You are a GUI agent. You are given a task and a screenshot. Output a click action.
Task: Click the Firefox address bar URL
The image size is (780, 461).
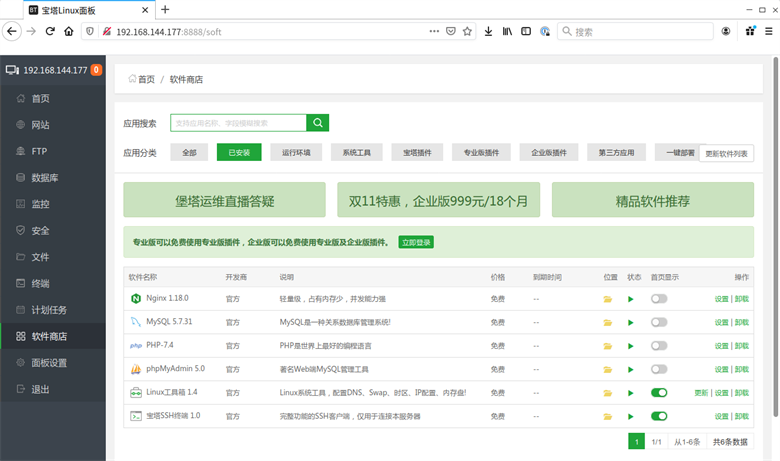point(169,32)
